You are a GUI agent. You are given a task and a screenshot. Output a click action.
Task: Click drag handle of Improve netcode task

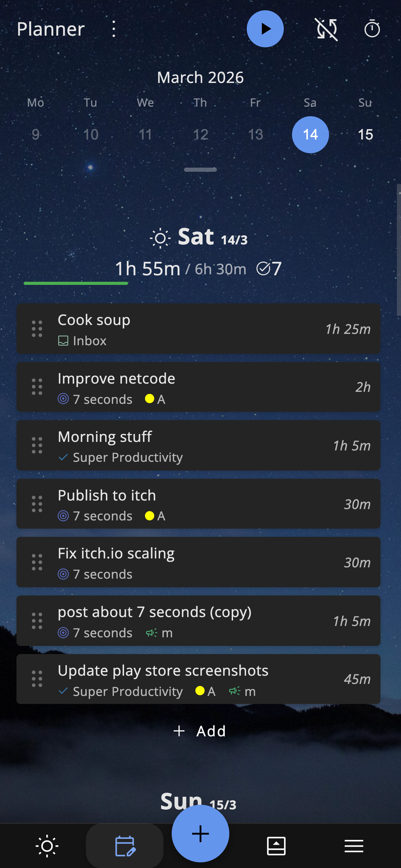coord(37,387)
